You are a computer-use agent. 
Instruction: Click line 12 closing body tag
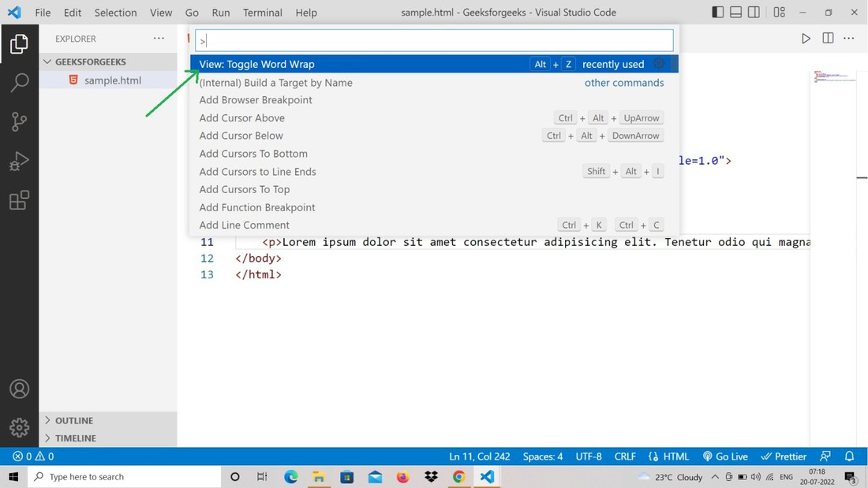pos(259,259)
